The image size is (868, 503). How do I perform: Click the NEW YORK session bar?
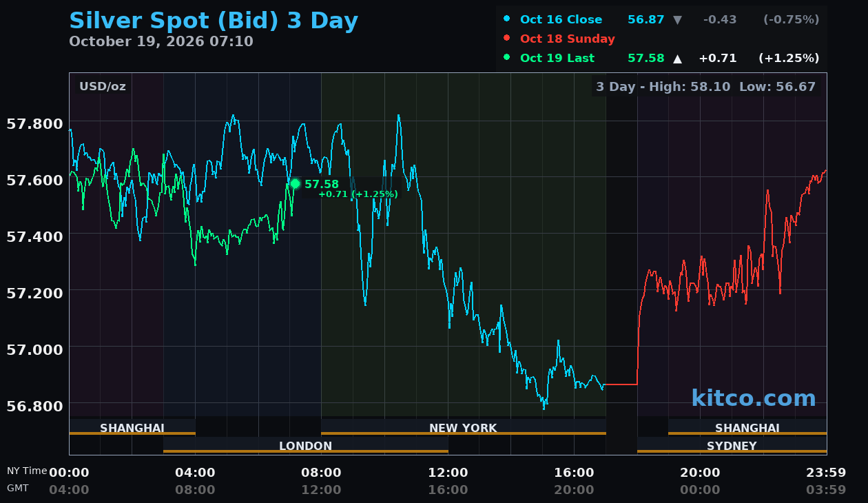464,427
